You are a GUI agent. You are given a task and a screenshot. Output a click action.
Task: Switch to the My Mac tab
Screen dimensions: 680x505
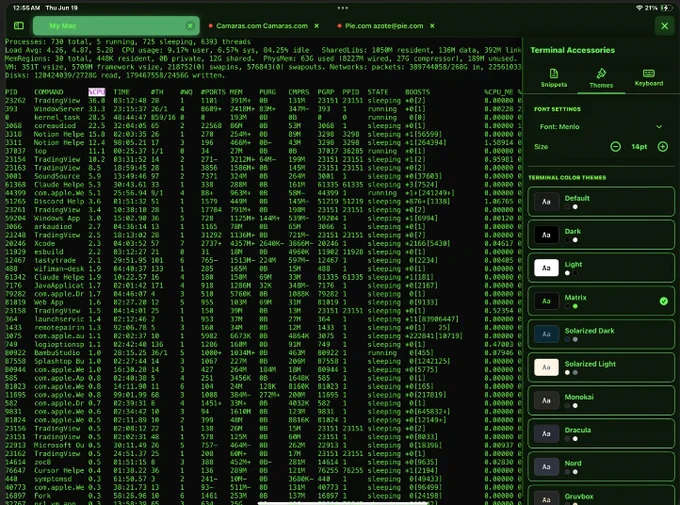pos(116,26)
